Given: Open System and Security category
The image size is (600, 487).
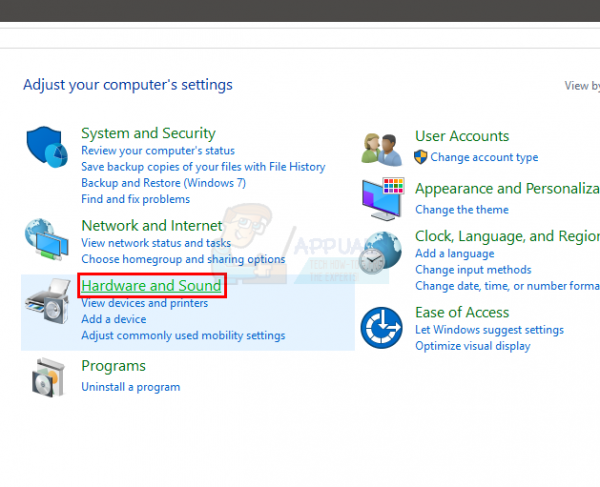Looking at the screenshot, I should click(x=148, y=133).
